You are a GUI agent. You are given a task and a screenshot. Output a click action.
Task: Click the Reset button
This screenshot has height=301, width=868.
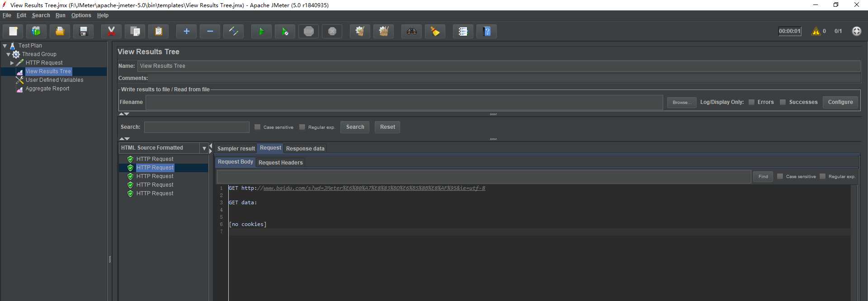pos(387,127)
